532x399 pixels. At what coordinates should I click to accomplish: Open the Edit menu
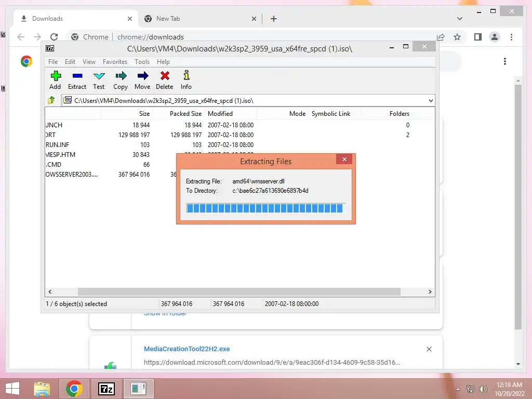pos(70,62)
